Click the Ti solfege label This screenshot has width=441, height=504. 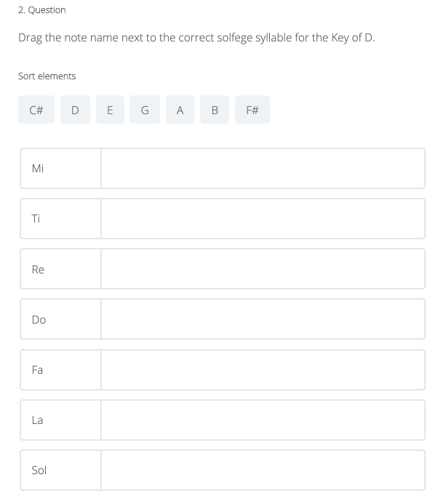(36, 219)
